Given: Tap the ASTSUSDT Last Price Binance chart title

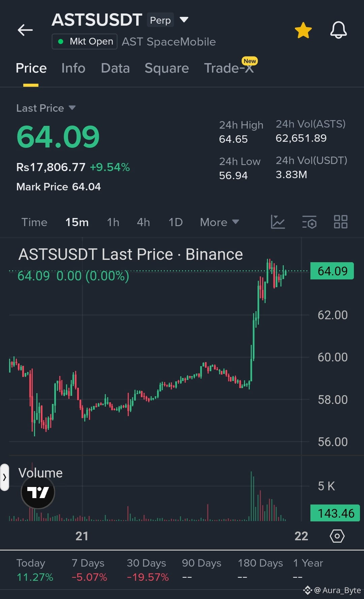Looking at the screenshot, I should 130,254.
